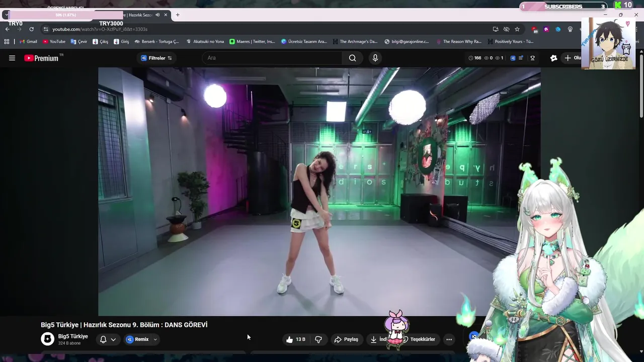Dislike the video with thumbs-down icon
The width and height of the screenshot is (644, 362).
pyautogui.click(x=318, y=339)
